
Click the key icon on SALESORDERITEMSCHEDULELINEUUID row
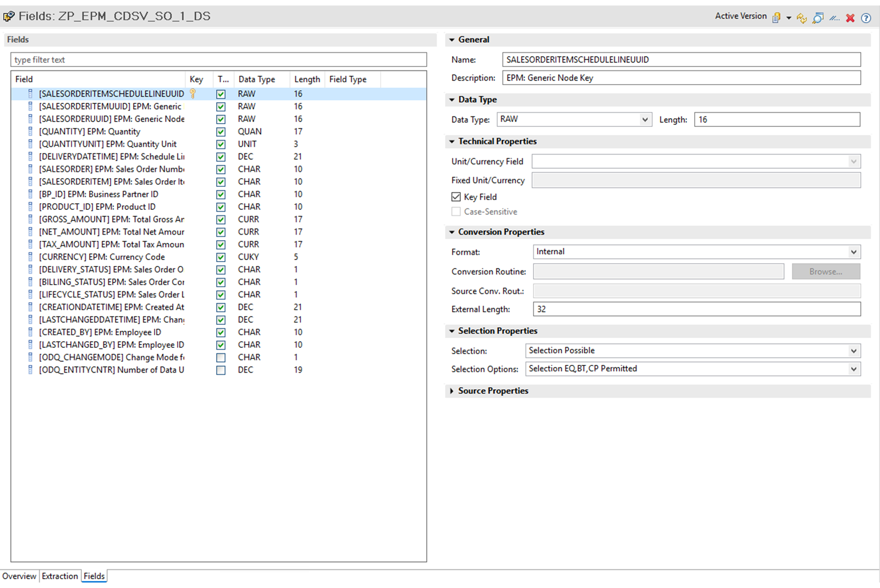[193, 94]
